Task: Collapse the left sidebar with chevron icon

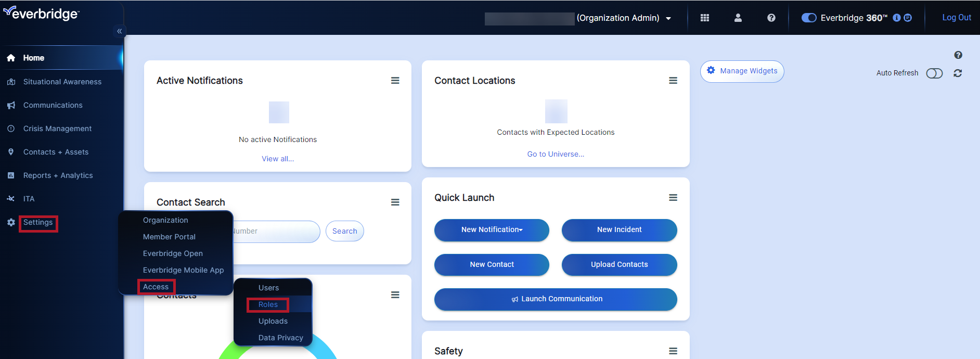Action: (120, 31)
